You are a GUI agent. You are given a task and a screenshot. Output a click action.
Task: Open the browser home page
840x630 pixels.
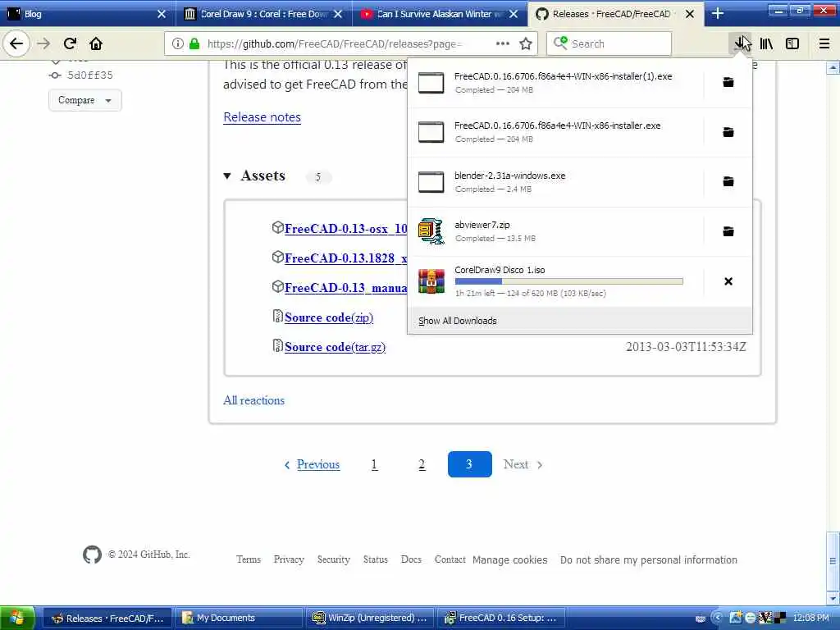(96, 43)
